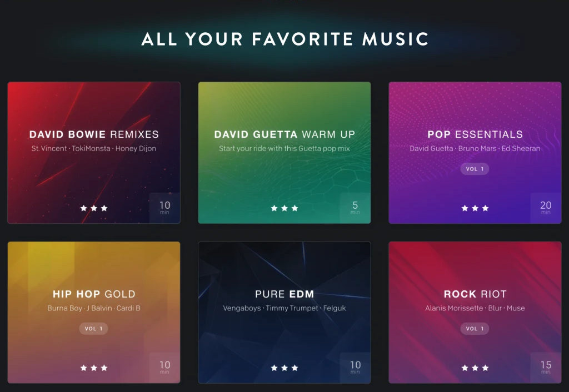Viewport: 569px width, 392px height.
Task: Click the VOL 1 badge on Hip Hop Gold
Action: (93, 329)
